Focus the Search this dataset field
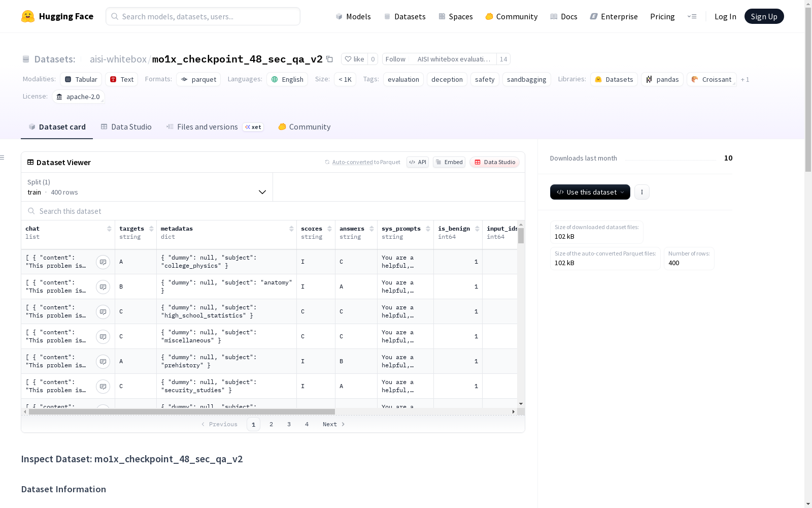 [273, 211]
